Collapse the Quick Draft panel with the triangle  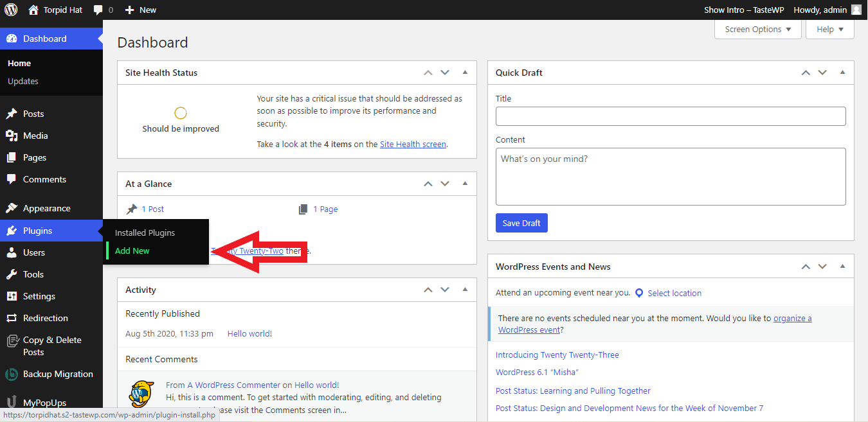[x=842, y=73]
